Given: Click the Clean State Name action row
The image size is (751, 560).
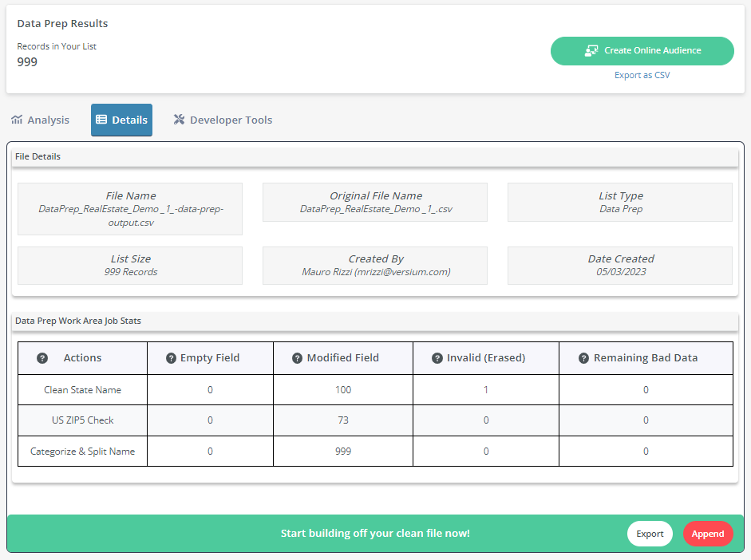Looking at the screenshot, I should pyautogui.click(x=375, y=389).
